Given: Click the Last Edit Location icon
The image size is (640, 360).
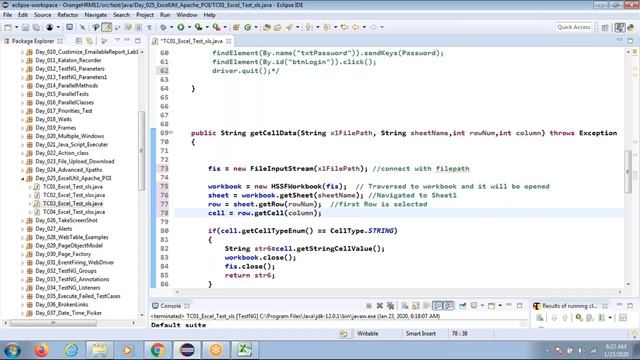Looking at the screenshot, I should pos(344,27).
